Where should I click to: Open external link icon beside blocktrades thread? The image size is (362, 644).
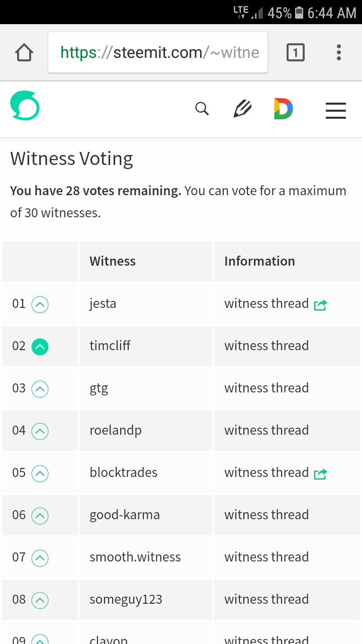click(320, 473)
